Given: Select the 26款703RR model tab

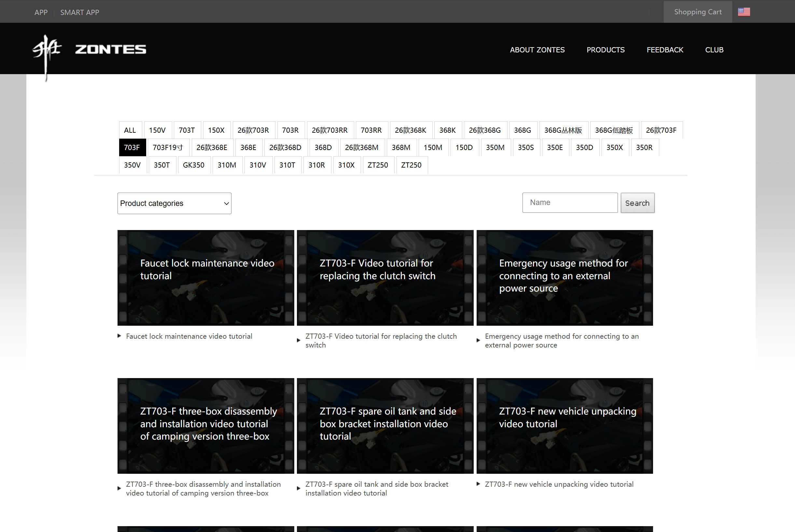Looking at the screenshot, I should coord(330,130).
